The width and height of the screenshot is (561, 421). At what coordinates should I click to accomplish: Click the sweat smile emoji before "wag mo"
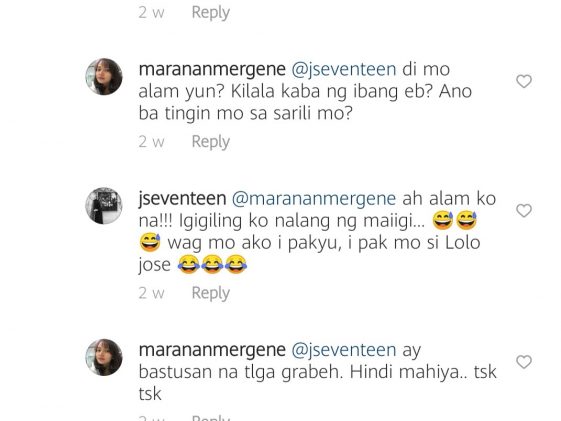(150, 242)
